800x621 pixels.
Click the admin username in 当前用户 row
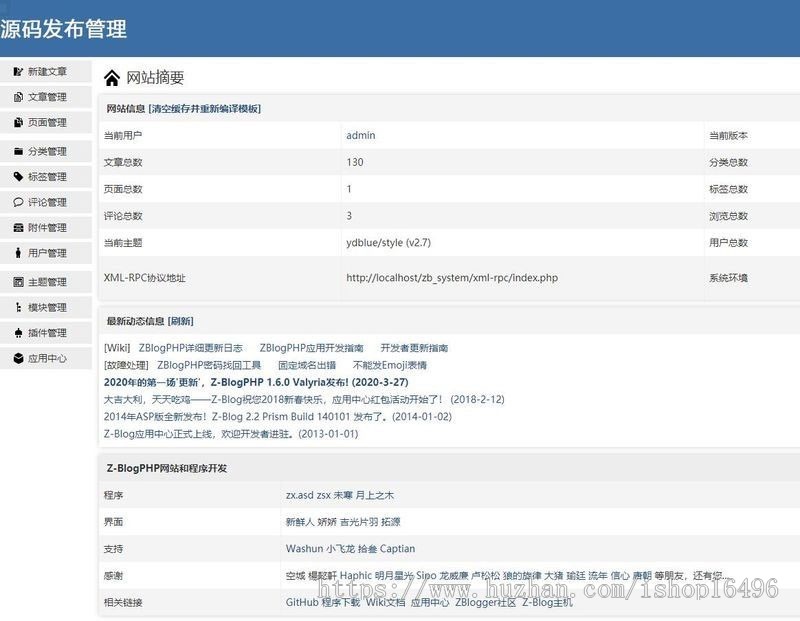(x=359, y=135)
